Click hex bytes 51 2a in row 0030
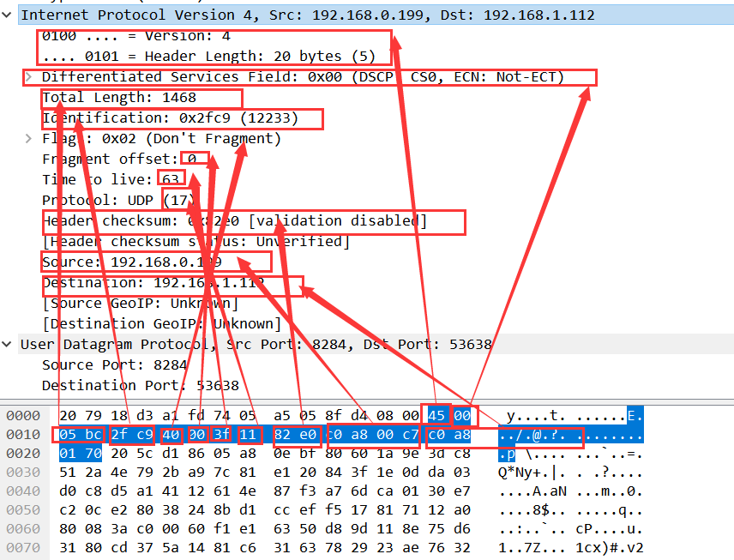The image size is (734, 560). point(81,473)
